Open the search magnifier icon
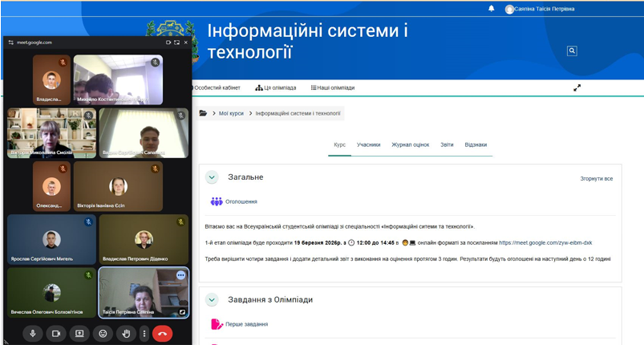Image resolution: width=644 pixels, height=345 pixels. tap(572, 51)
